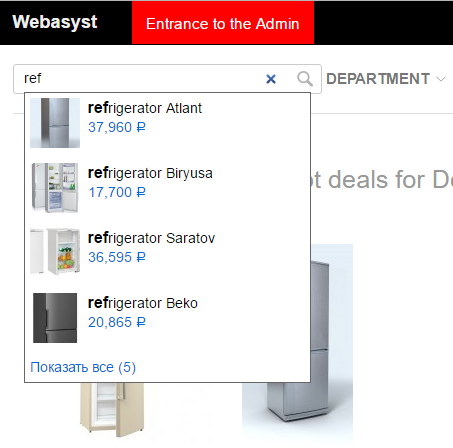Viewport: 453px width, 448px height.
Task: Open the dark Beko refrigerator thumbnail
Action: [55, 318]
